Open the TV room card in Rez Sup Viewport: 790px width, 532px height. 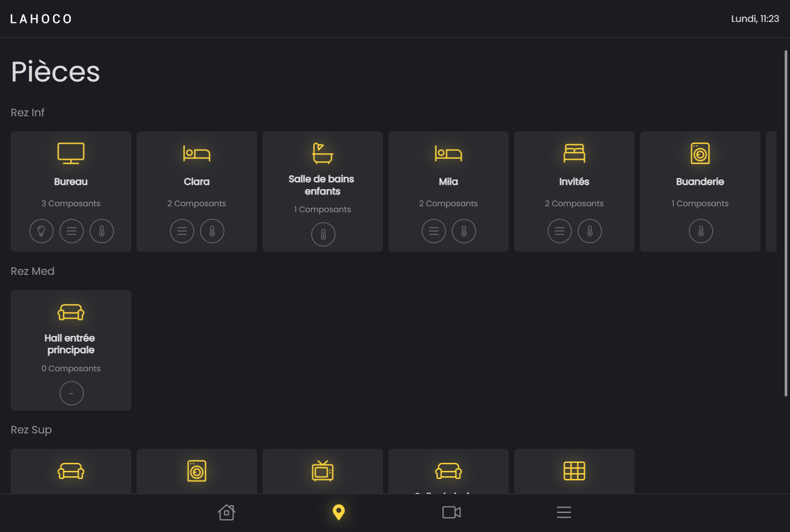tap(322, 471)
